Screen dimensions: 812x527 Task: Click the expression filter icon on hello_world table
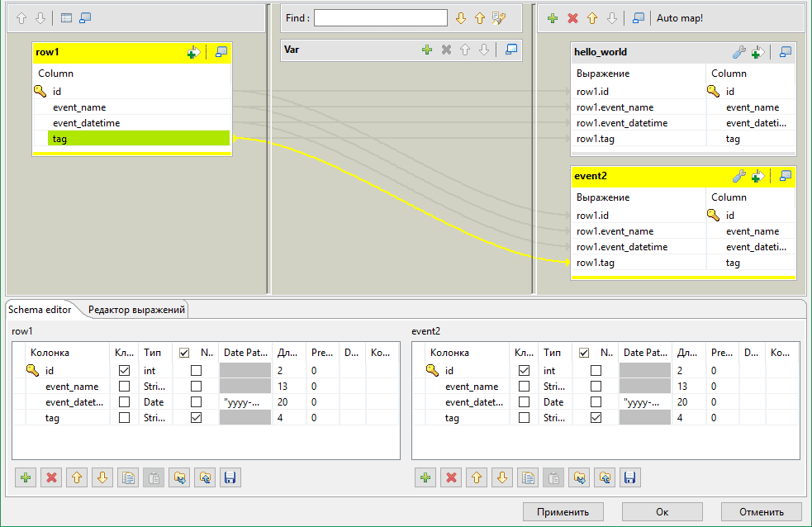[x=757, y=52]
